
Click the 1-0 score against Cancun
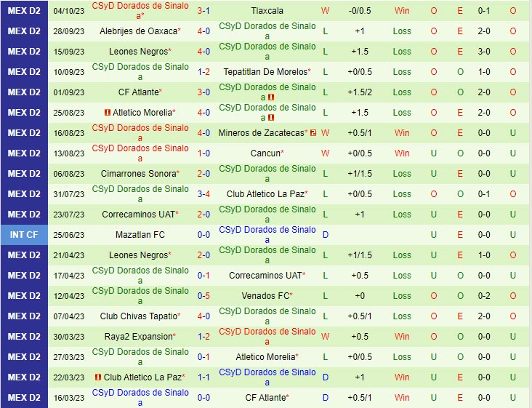coord(203,153)
